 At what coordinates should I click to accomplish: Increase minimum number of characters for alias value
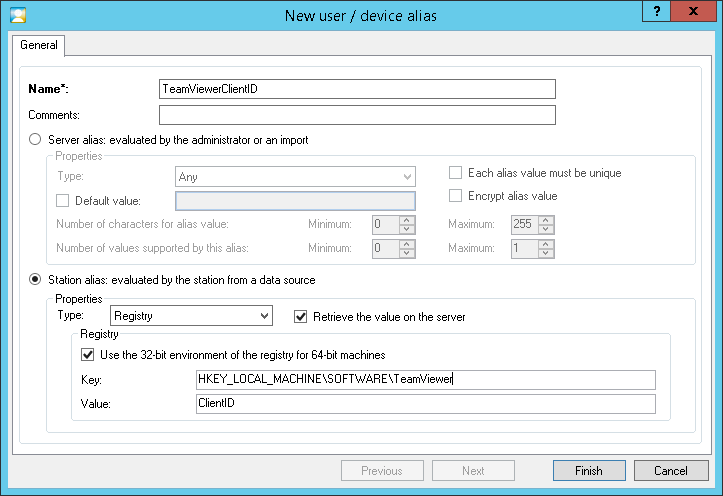click(x=407, y=220)
